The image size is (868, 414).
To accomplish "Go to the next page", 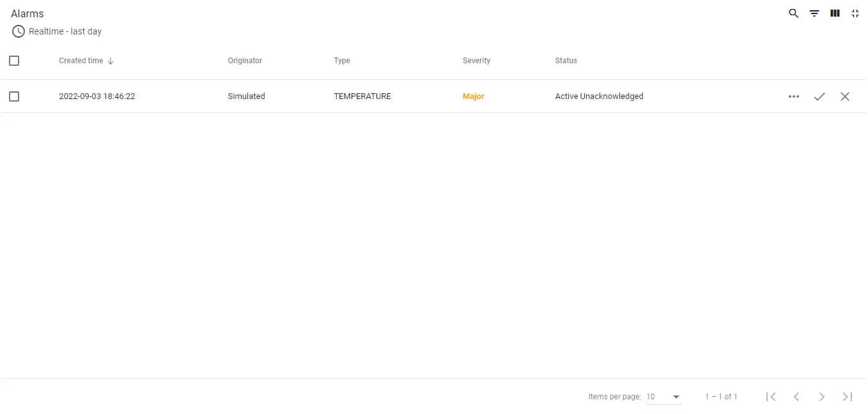I will (822, 397).
